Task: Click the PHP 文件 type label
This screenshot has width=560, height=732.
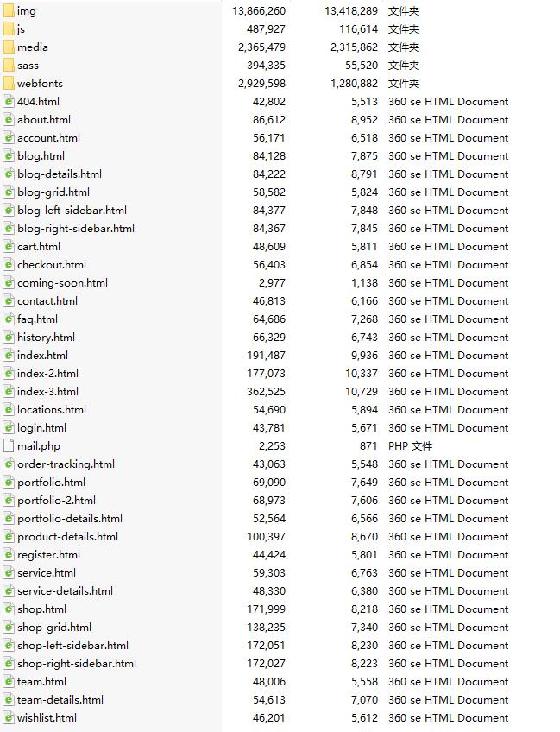Action: [x=410, y=445]
